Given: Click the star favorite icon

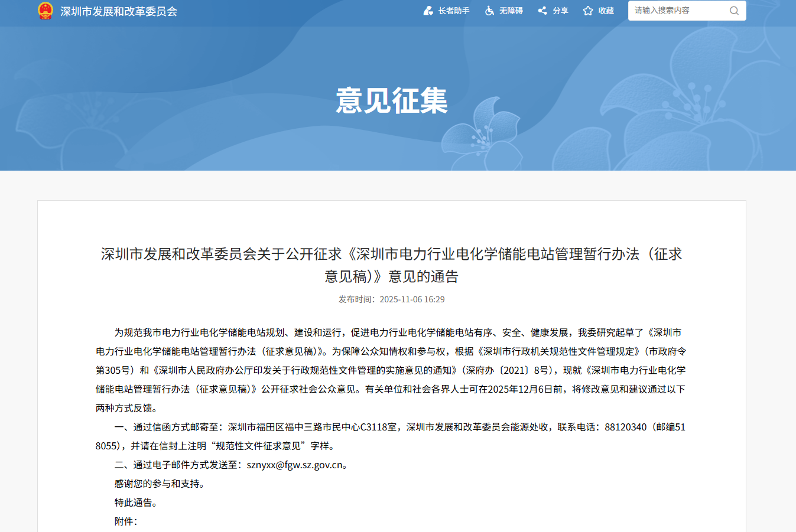Looking at the screenshot, I should (x=588, y=11).
